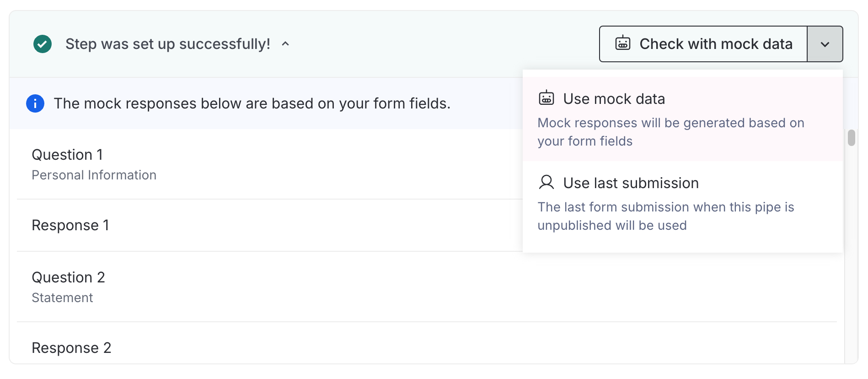Click the Personal Information label
Screen dimensions: 868x379
pos(94,175)
